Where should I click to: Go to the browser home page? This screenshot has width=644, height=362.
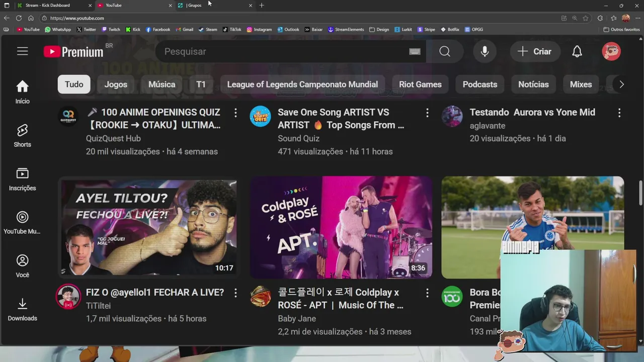coord(31,18)
